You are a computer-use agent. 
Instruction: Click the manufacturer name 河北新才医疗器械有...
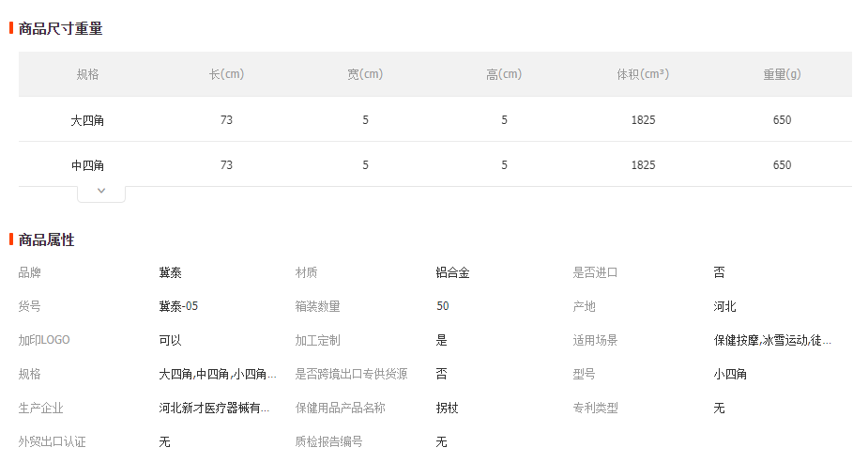click(214, 409)
